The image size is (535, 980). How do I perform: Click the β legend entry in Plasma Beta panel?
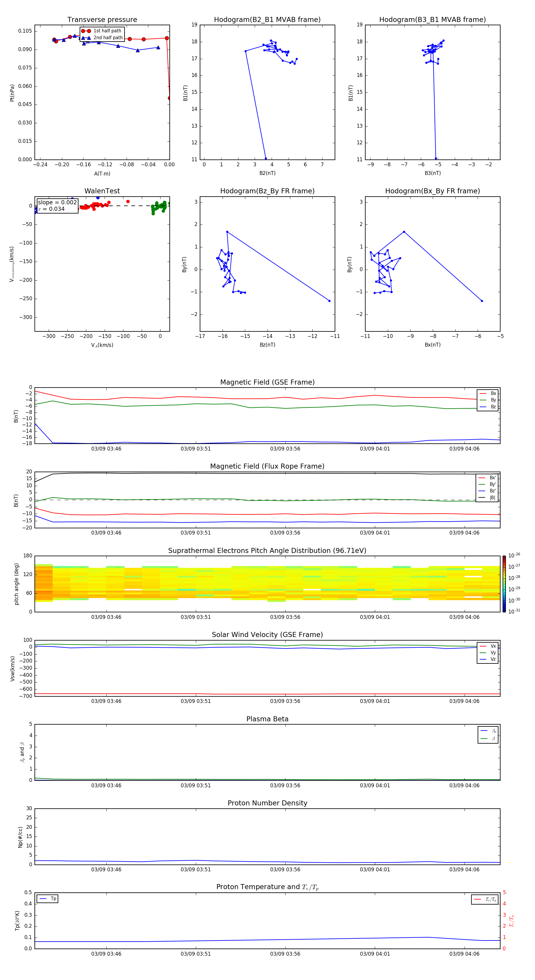[488, 739]
